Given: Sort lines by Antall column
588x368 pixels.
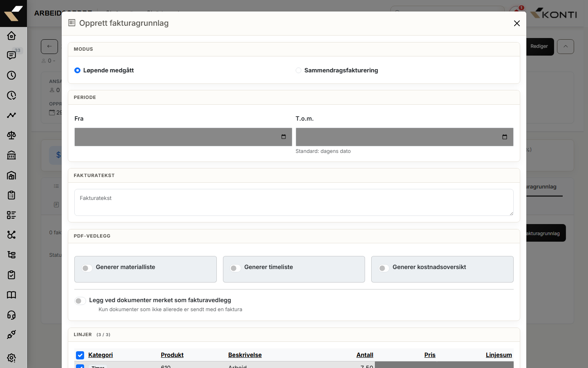Looking at the screenshot, I should point(365,355).
